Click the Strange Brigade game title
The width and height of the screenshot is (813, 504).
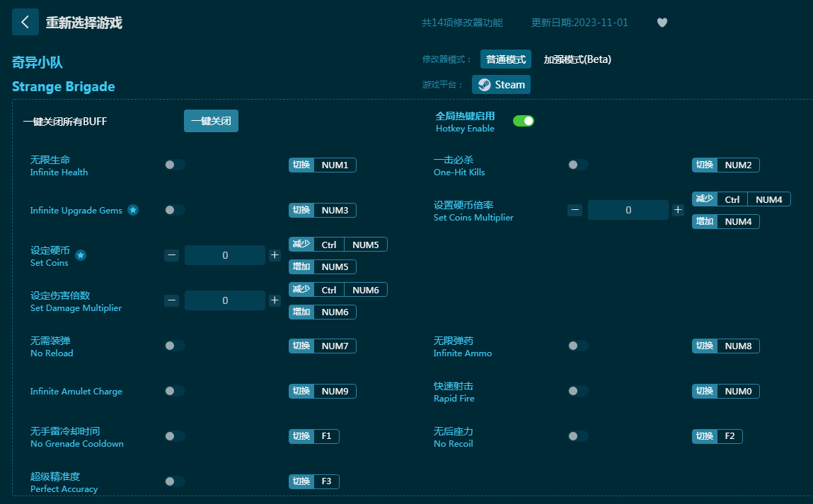[63, 86]
